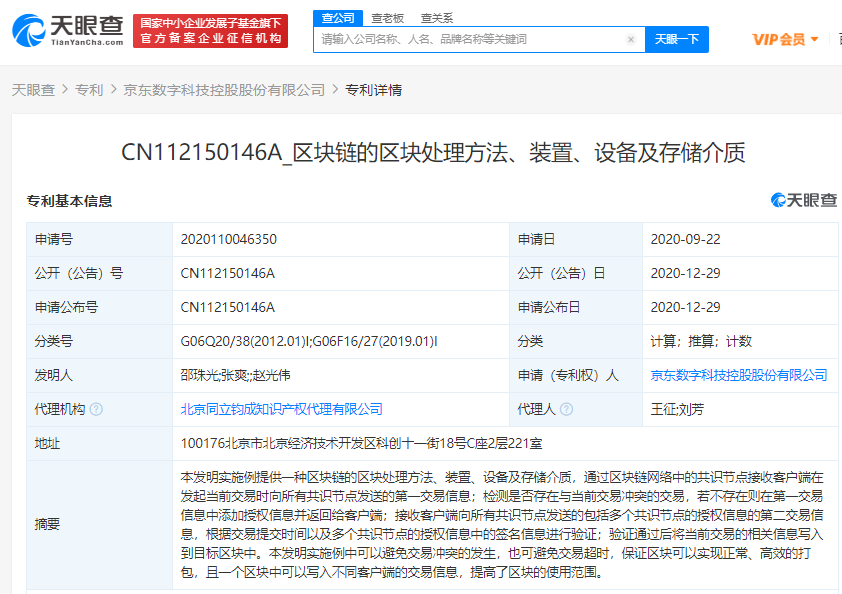Click the TianYanCha logo

68,31
